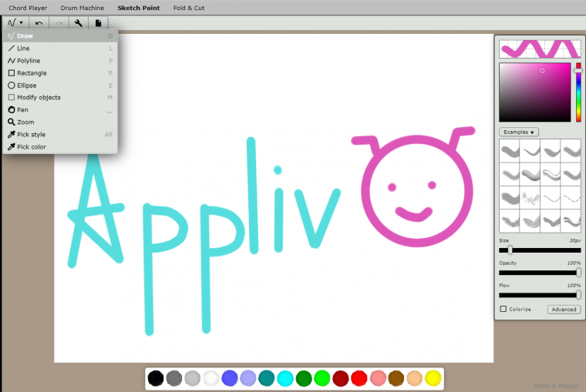The width and height of the screenshot is (586, 392).
Task: Pick the lavender palette color
Action: pyautogui.click(x=248, y=378)
